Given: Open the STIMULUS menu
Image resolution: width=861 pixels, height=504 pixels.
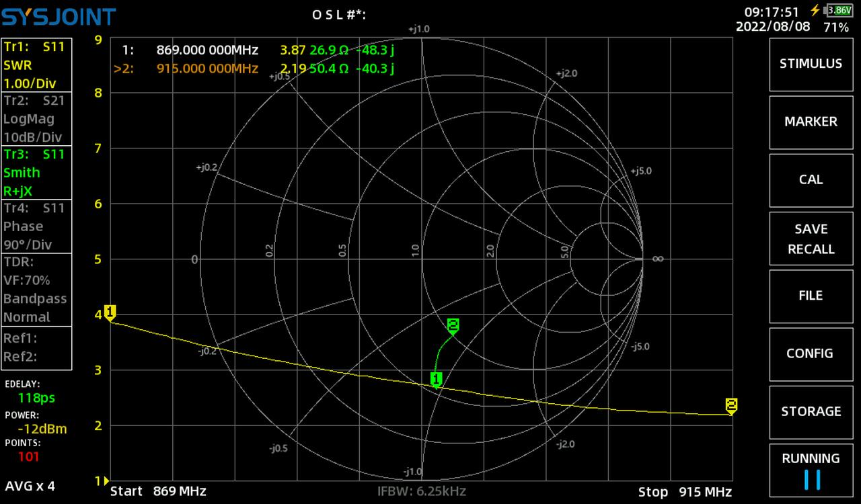Looking at the screenshot, I should 811,64.
